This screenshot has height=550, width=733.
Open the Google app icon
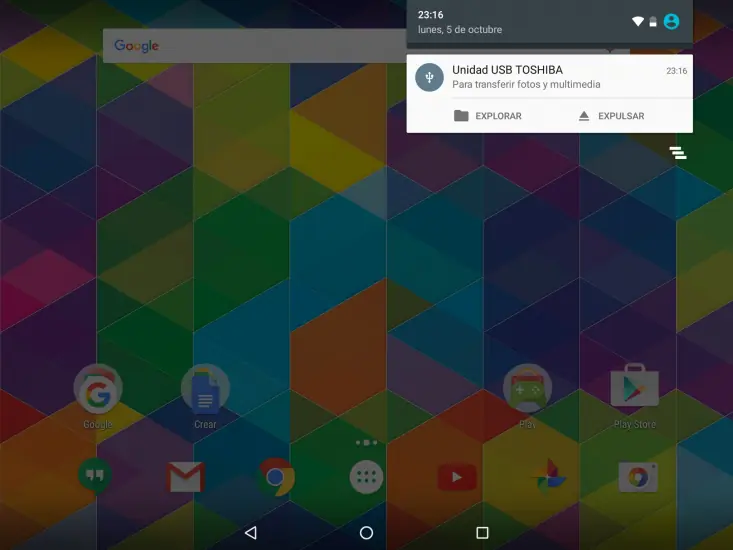coord(98,389)
